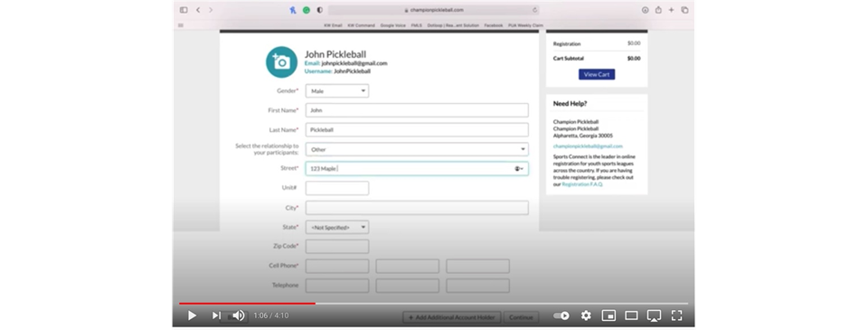Screen dimensions: 868x330
Task: Open the Dotloop bookmark
Action: tap(453, 25)
